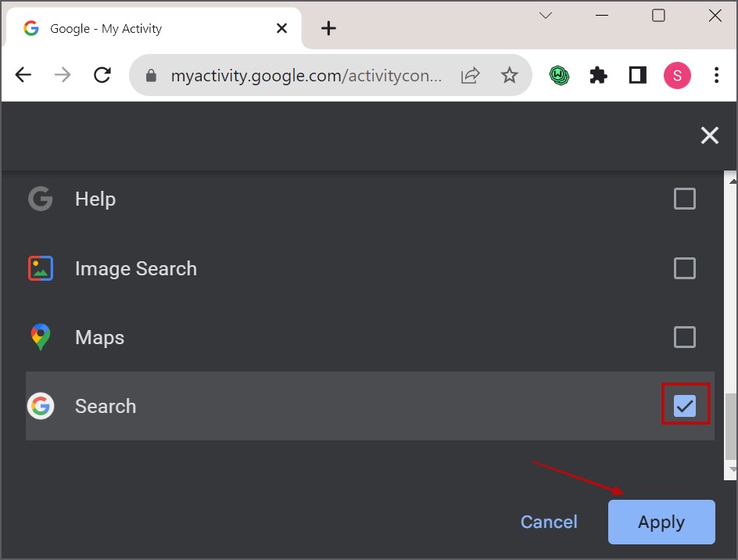Select the Search row label
Image resolution: width=738 pixels, height=560 pixels.
coord(106,406)
